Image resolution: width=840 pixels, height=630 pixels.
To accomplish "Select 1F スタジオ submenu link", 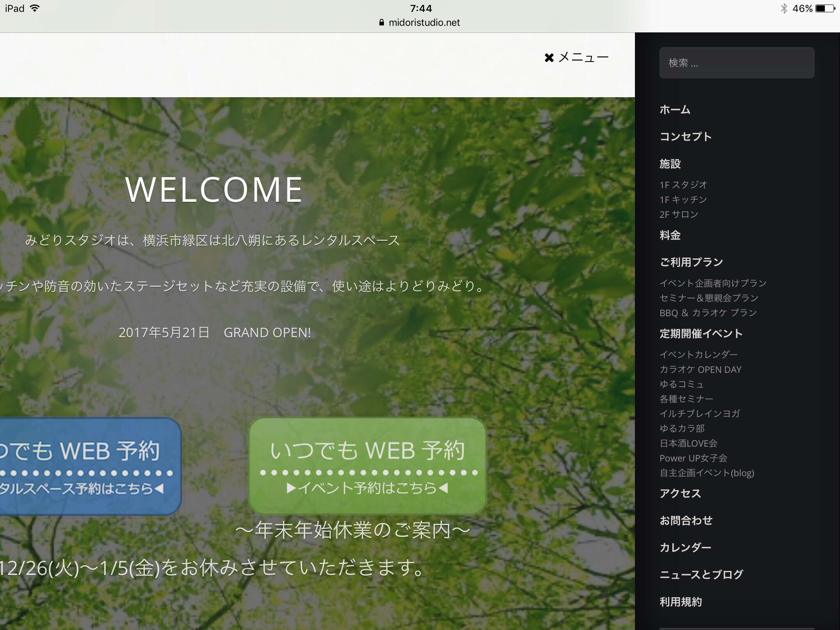I will [x=683, y=185].
